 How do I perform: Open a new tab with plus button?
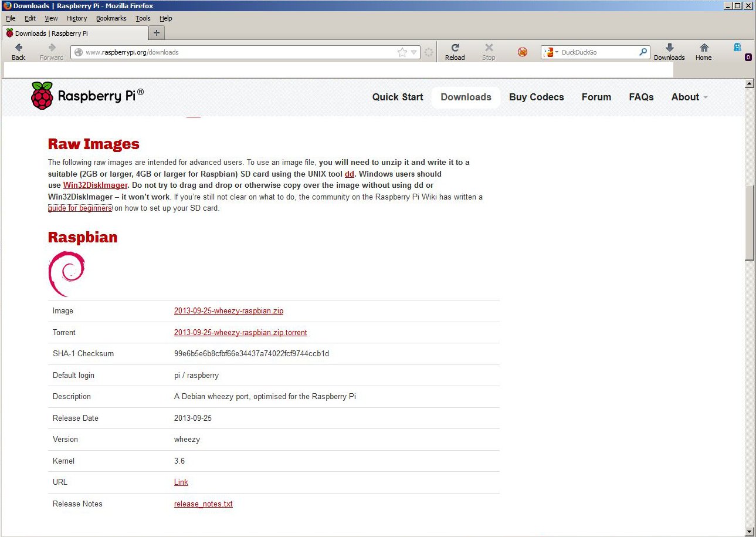point(156,33)
